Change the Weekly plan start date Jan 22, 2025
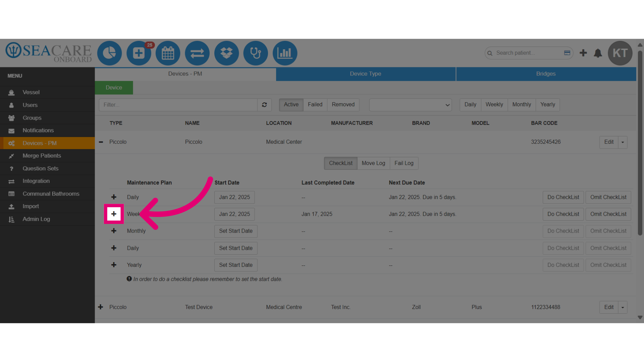This screenshot has width=644, height=362. pyautogui.click(x=234, y=214)
